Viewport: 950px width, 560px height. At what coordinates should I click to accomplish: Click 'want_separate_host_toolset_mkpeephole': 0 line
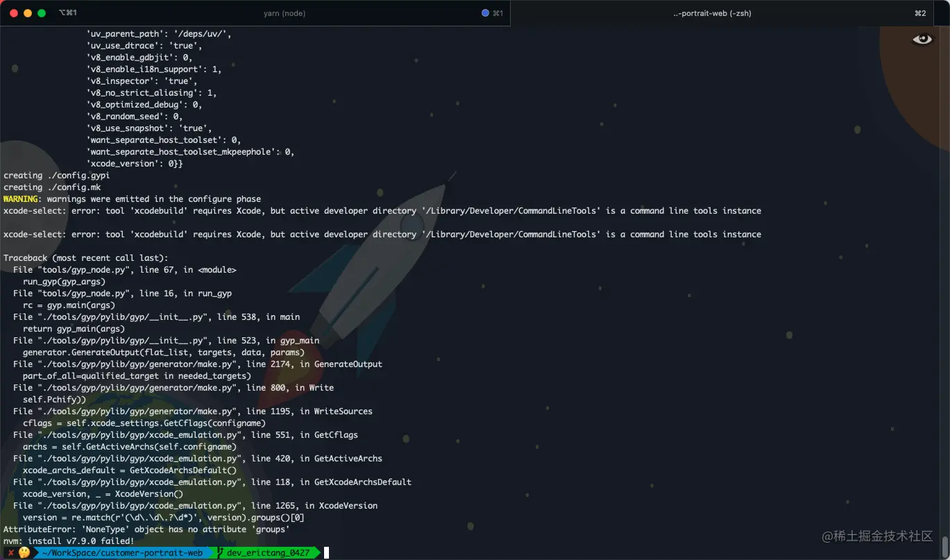tap(190, 152)
